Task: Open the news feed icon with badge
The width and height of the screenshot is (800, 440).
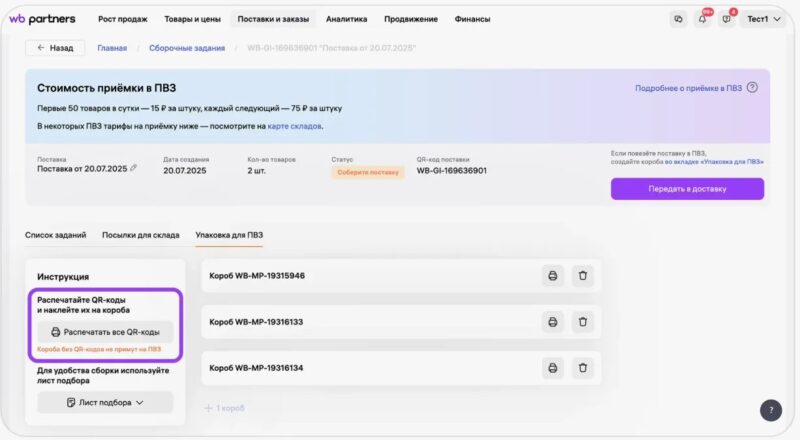Action: point(727,19)
